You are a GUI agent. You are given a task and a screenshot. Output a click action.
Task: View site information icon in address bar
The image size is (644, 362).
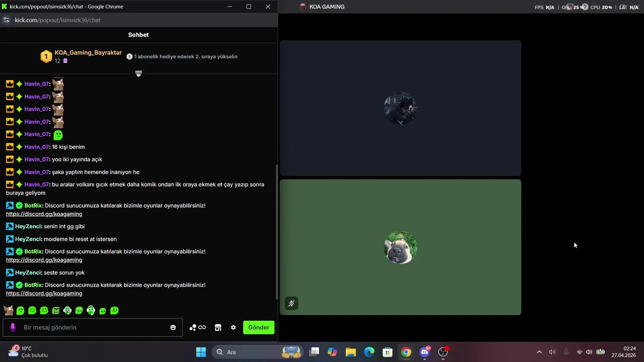coord(6,20)
